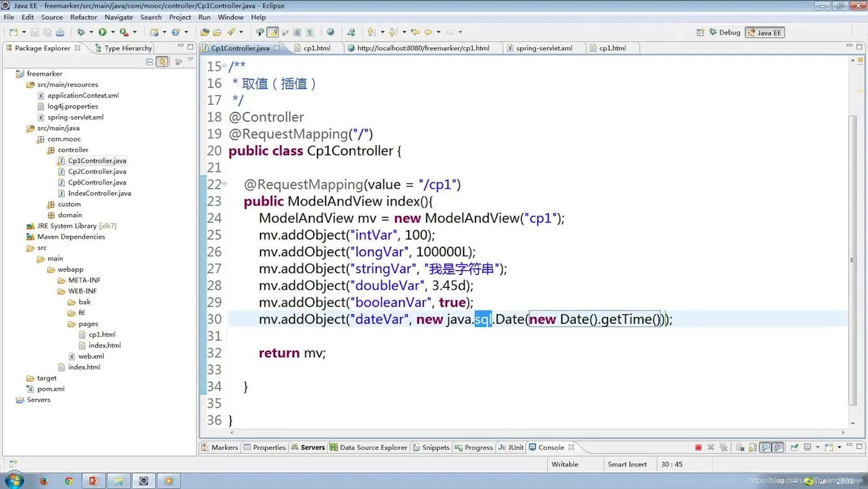Toggle console Scroll Lock
This screenshot has height=489, width=868.
pos(753,447)
